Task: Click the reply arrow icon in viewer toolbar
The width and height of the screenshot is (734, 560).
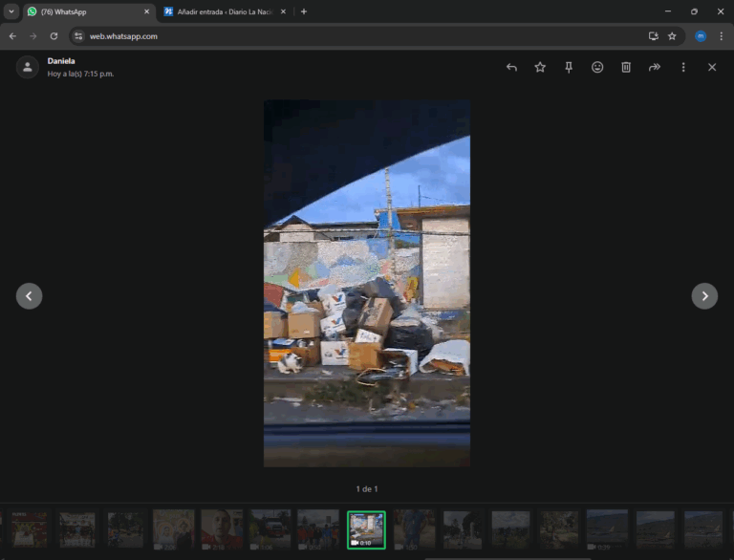Action: coord(511,67)
